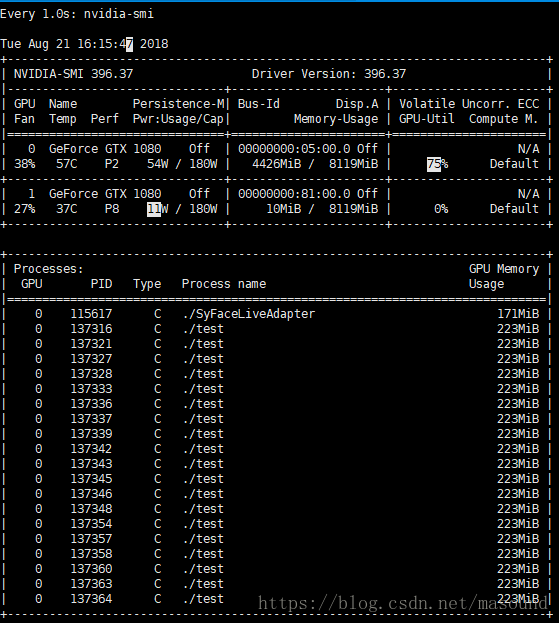The height and width of the screenshot is (623, 559).
Task: Click performance state 'P8'
Action: click(112, 209)
